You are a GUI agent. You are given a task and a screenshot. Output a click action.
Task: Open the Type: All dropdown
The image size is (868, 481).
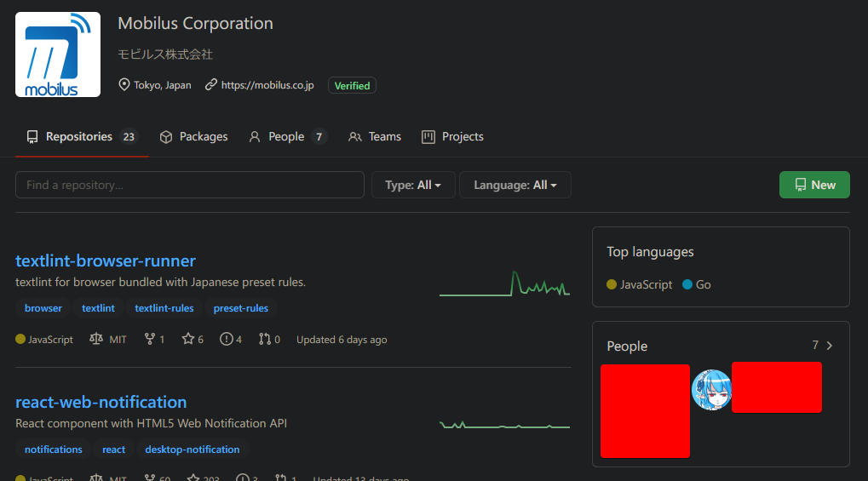(x=413, y=185)
